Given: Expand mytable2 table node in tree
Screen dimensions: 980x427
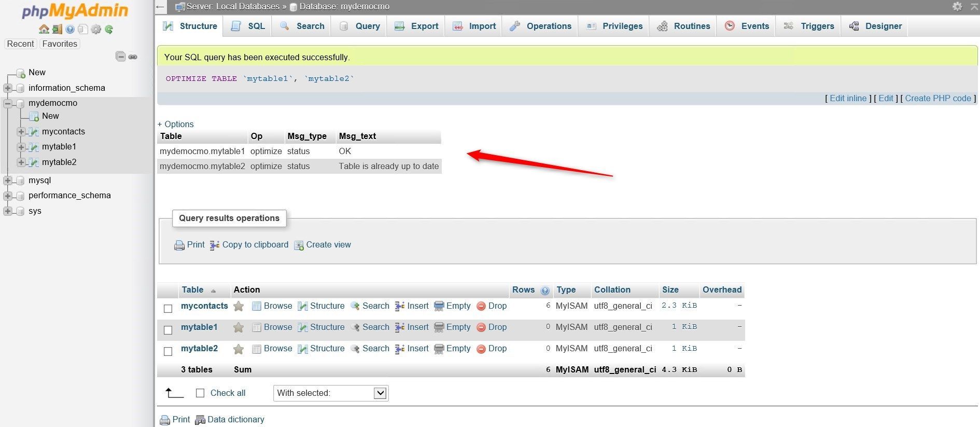Looking at the screenshot, I should pyautogui.click(x=21, y=162).
